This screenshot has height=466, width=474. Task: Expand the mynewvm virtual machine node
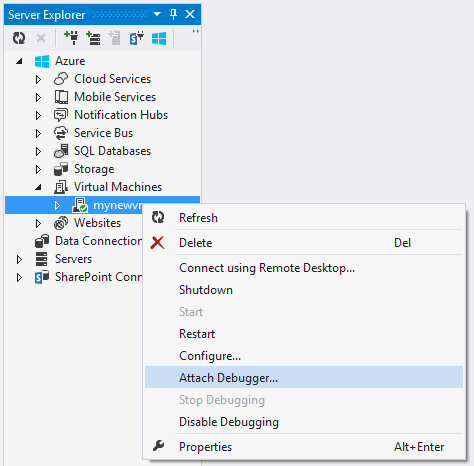point(57,205)
